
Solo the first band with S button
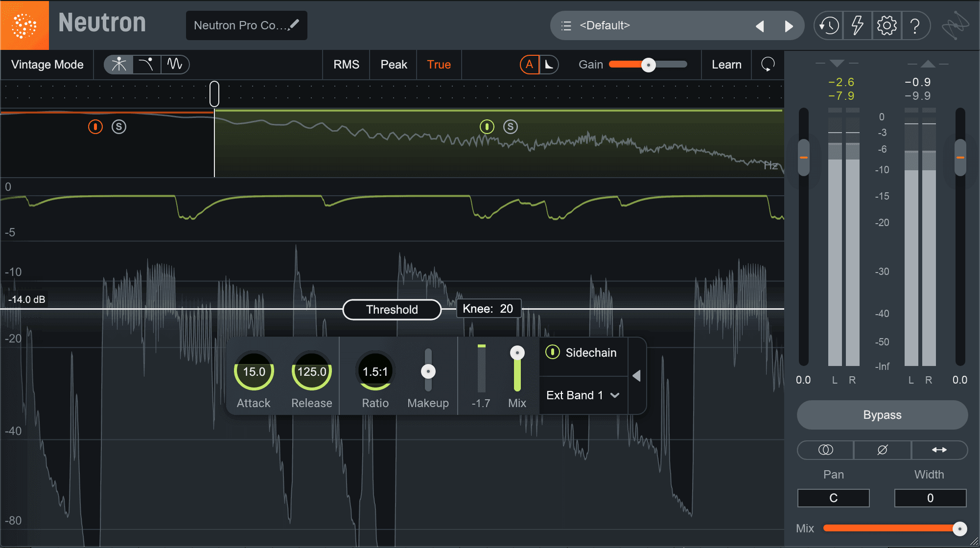tap(119, 127)
